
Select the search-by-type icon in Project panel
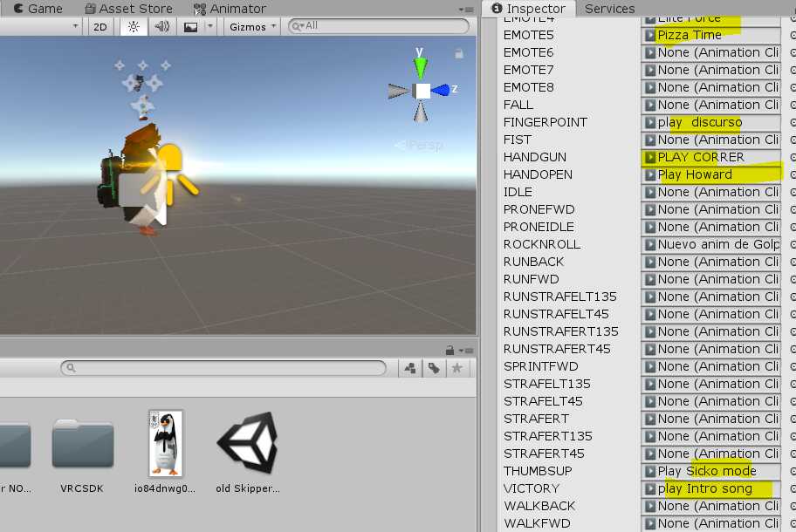[409, 368]
